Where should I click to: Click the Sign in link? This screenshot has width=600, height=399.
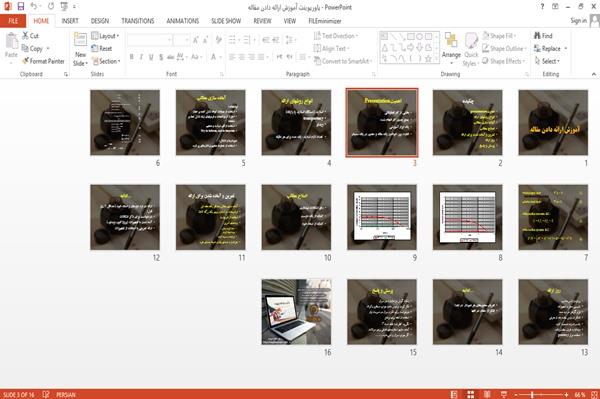tap(578, 21)
